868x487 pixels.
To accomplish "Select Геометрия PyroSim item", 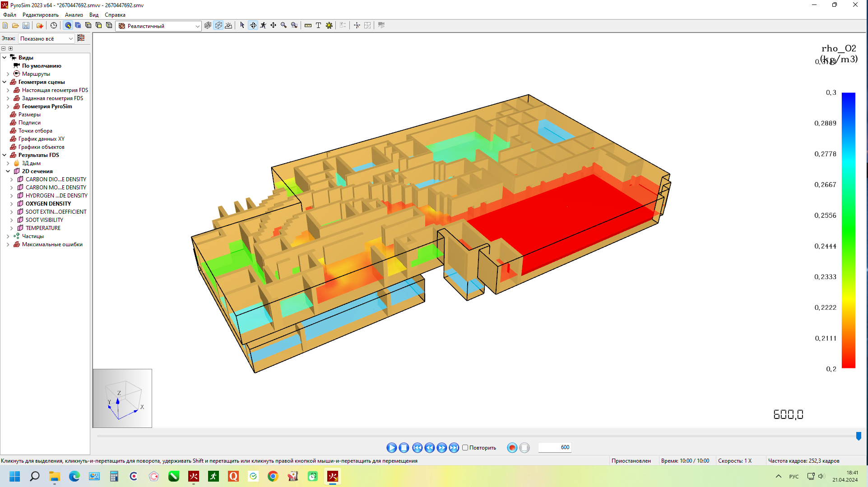I will tap(47, 106).
